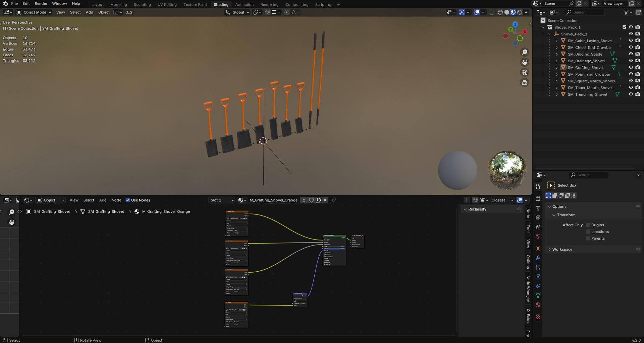Enable Affect Only Locations checkbox
The image size is (644, 343).
(588, 232)
